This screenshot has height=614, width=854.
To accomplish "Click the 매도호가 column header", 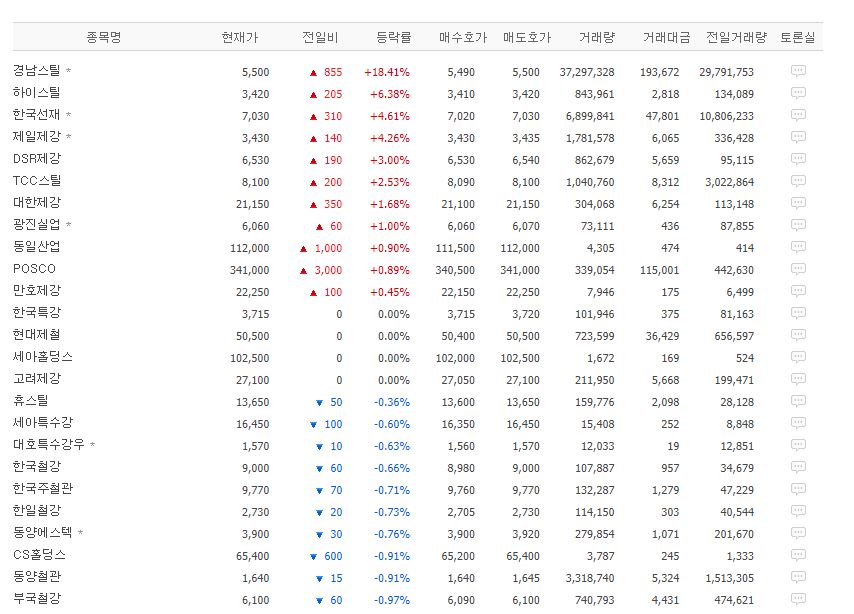I will 527,37.
